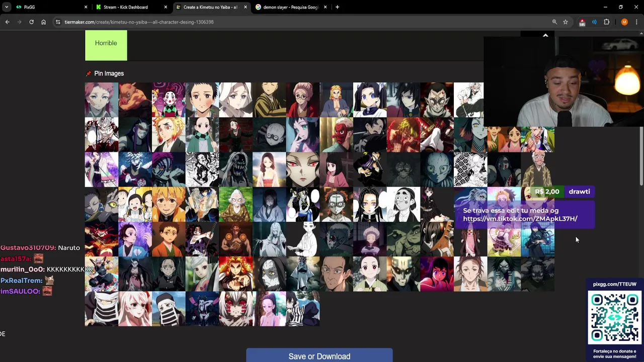Screen dimensions: 644x362
Task: Open the orange M profile avatar
Action: pyautogui.click(x=624, y=22)
